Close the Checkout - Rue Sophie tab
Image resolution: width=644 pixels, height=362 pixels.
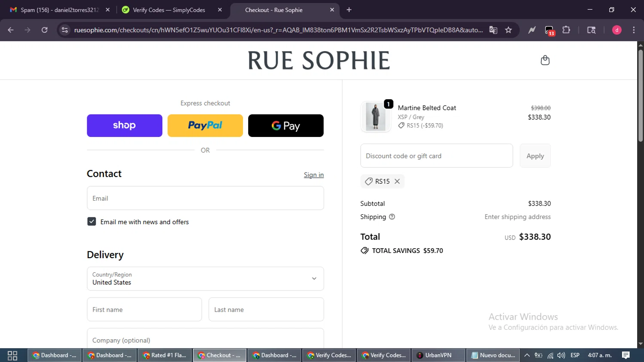(332, 10)
